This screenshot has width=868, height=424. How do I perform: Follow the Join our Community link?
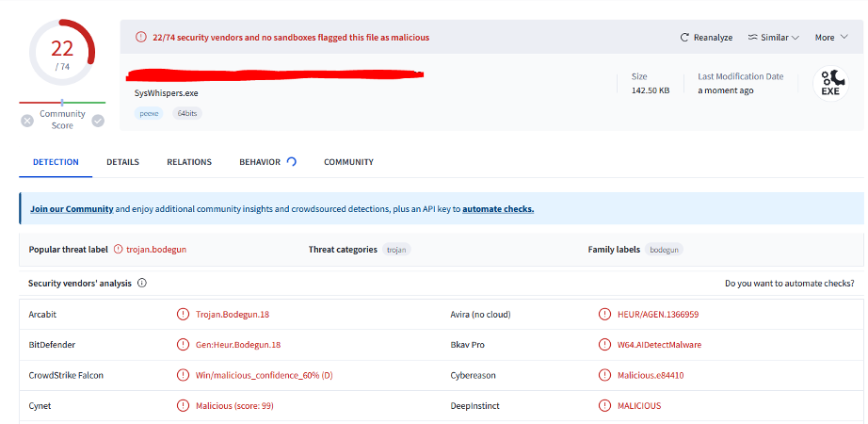pyautogui.click(x=72, y=209)
